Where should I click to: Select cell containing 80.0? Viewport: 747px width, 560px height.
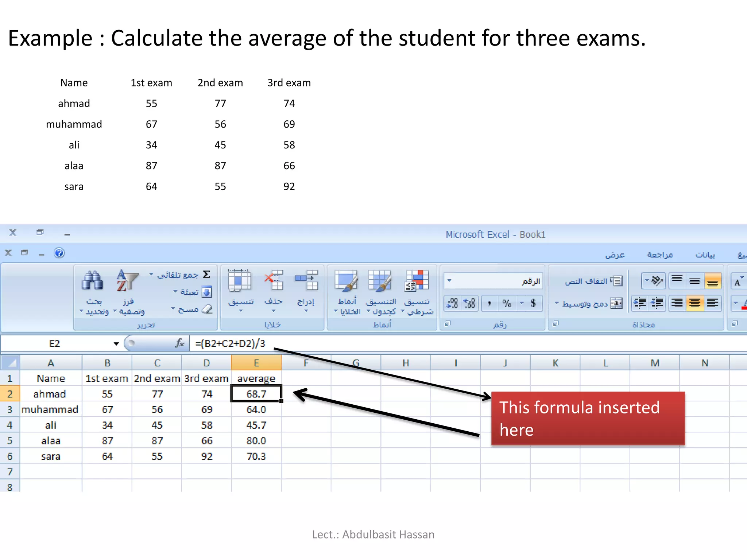click(x=256, y=440)
